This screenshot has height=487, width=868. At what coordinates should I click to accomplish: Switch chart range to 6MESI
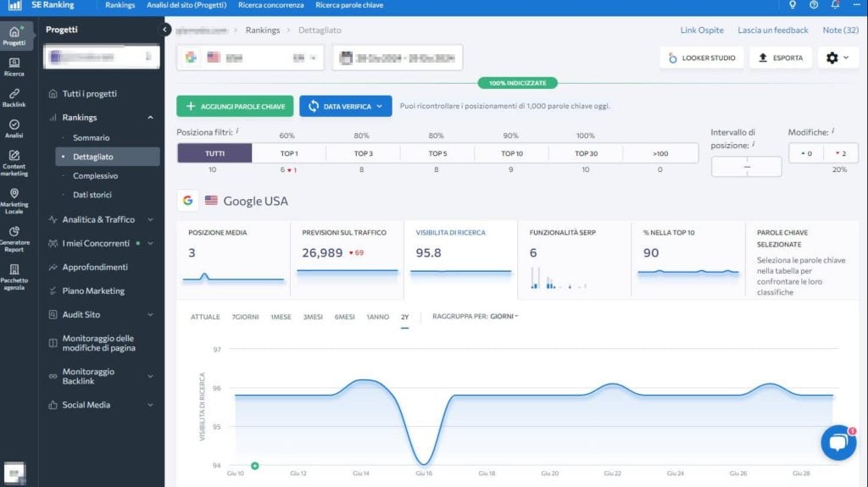point(344,317)
